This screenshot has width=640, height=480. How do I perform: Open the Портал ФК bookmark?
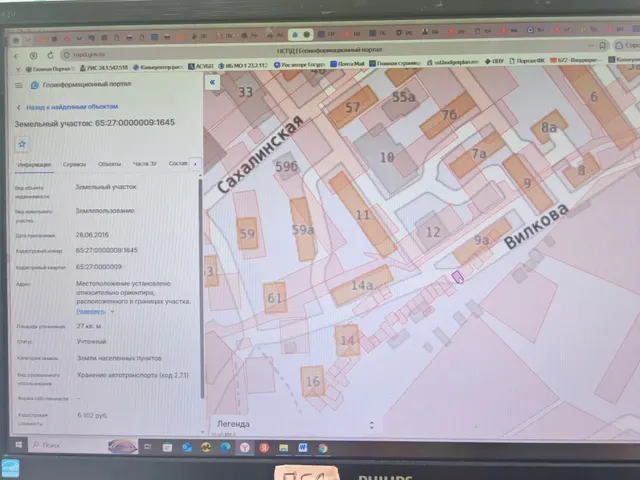tap(527, 60)
